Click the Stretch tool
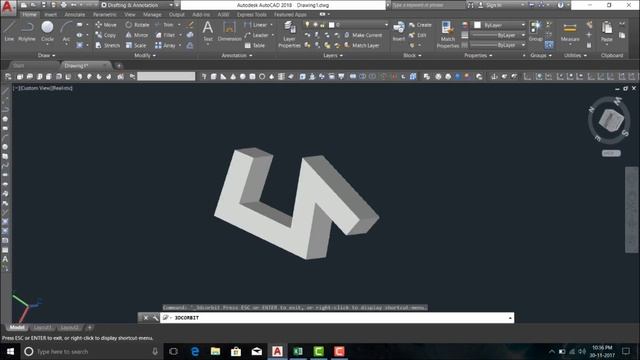Image resolution: width=640 pixels, height=360 pixels. coord(107,45)
